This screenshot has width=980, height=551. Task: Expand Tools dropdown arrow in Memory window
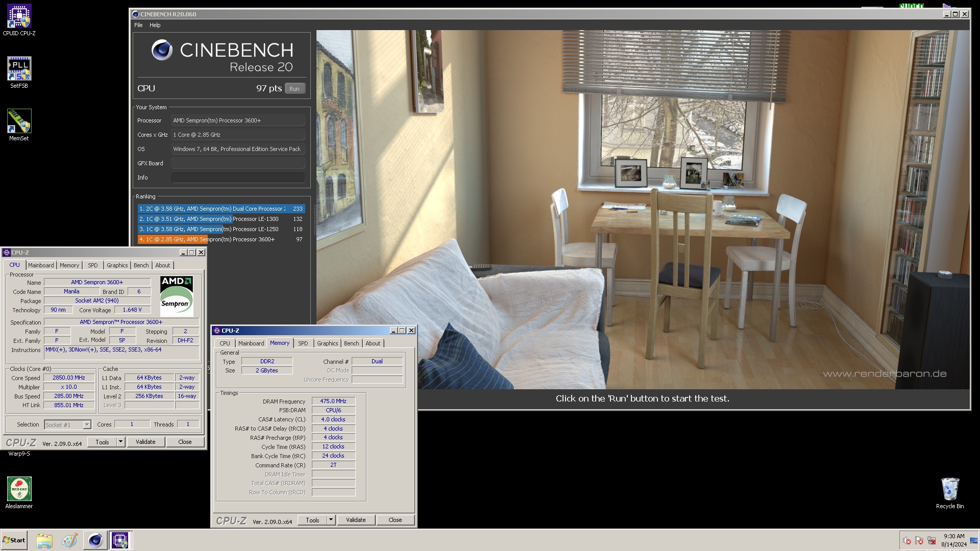[331, 520]
